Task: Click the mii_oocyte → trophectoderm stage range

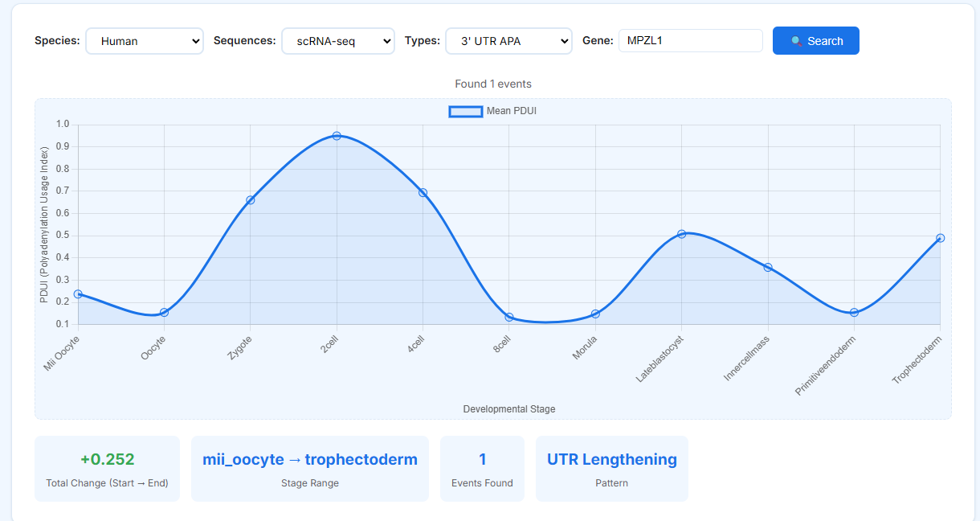Action: coord(310,460)
